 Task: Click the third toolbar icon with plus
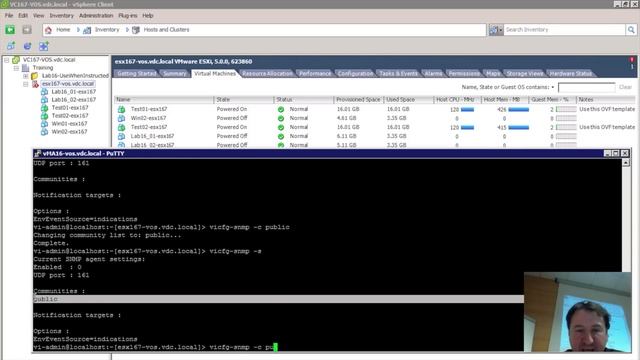pos(44,46)
